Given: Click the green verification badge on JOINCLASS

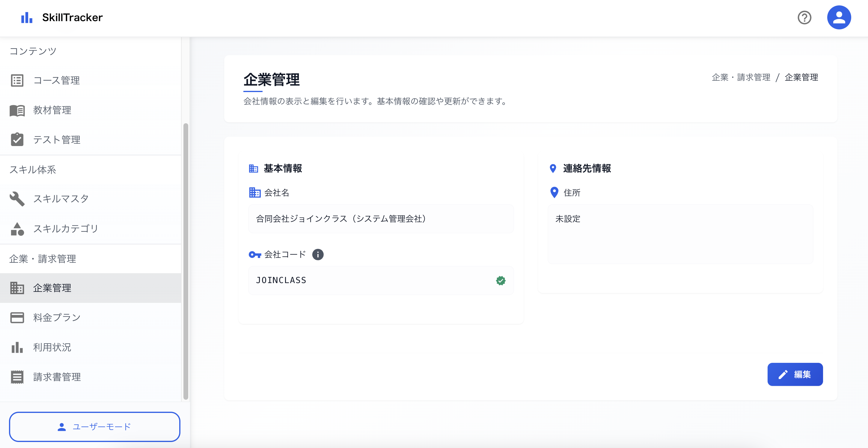Looking at the screenshot, I should tap(501, 280).
